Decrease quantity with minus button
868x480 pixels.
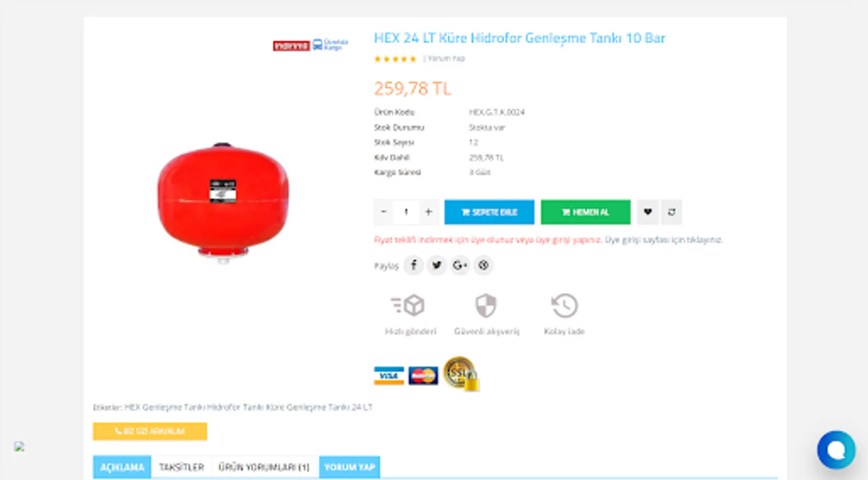coord(383,212)
